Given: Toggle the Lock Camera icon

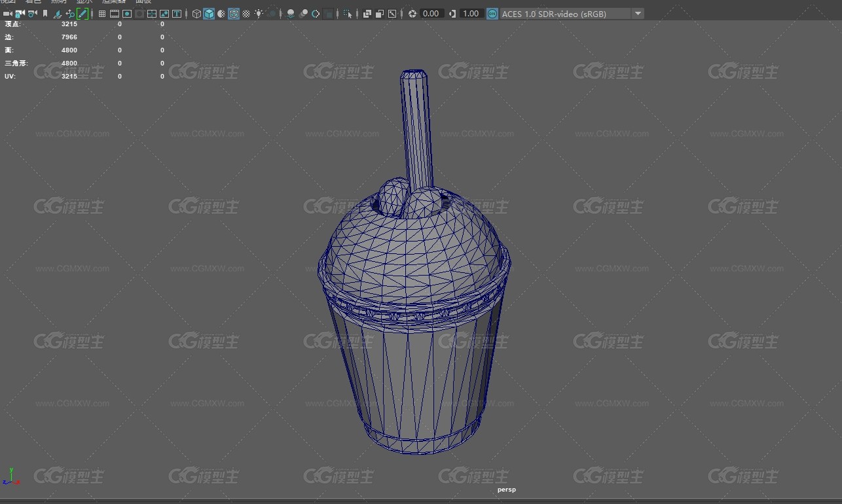Looking at the screenshot, I should click(20, 13).
